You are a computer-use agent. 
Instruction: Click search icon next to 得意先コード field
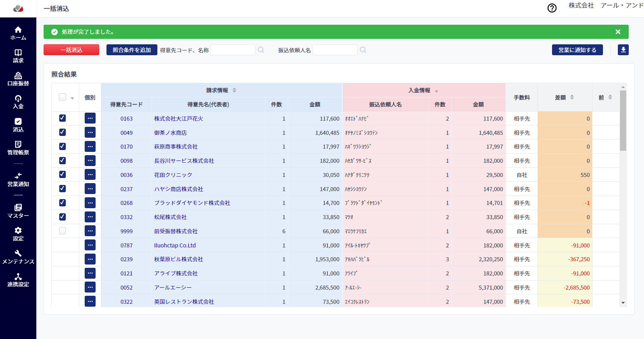pos(261,50)
